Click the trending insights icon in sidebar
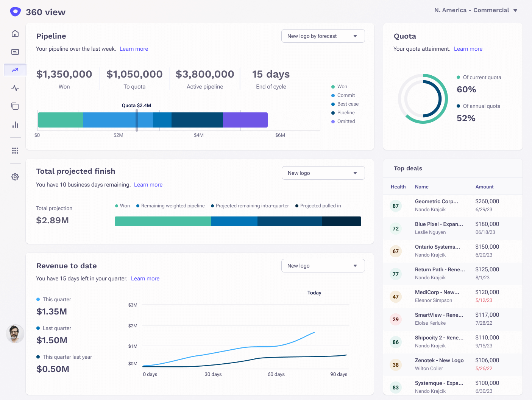This screenshot has height=400, width=532. coord(15,70)
